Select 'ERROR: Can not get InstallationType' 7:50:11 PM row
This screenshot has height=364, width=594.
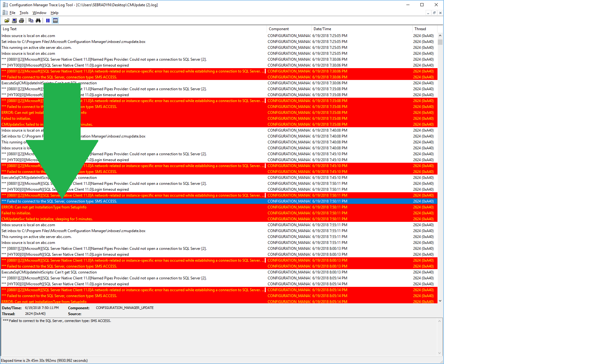coord(219,207)
